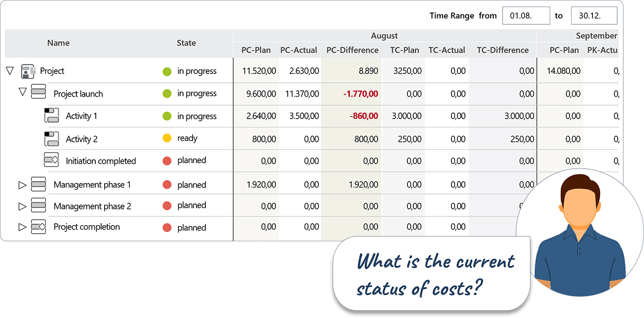Click the Activity 2 task icon

pos(52,138)
